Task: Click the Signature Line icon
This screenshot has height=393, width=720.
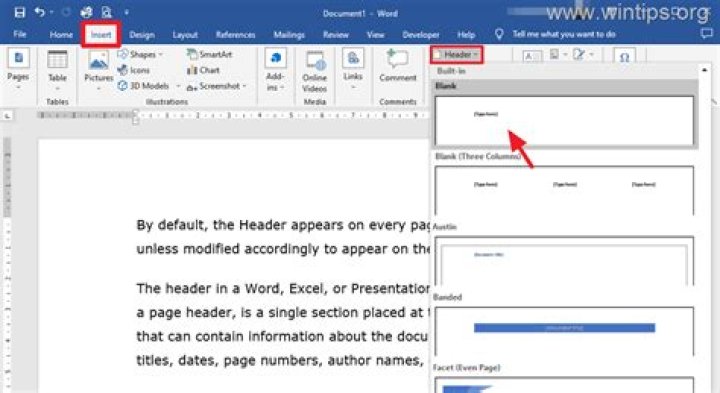Action: (x=579, y=55)
